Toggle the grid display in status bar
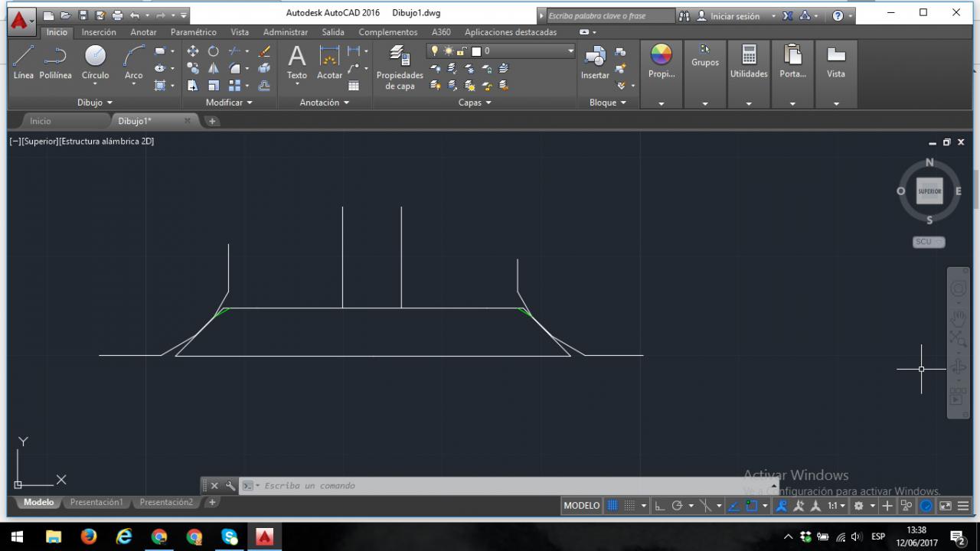The image size is (980, 551). [x=612, y=506]
